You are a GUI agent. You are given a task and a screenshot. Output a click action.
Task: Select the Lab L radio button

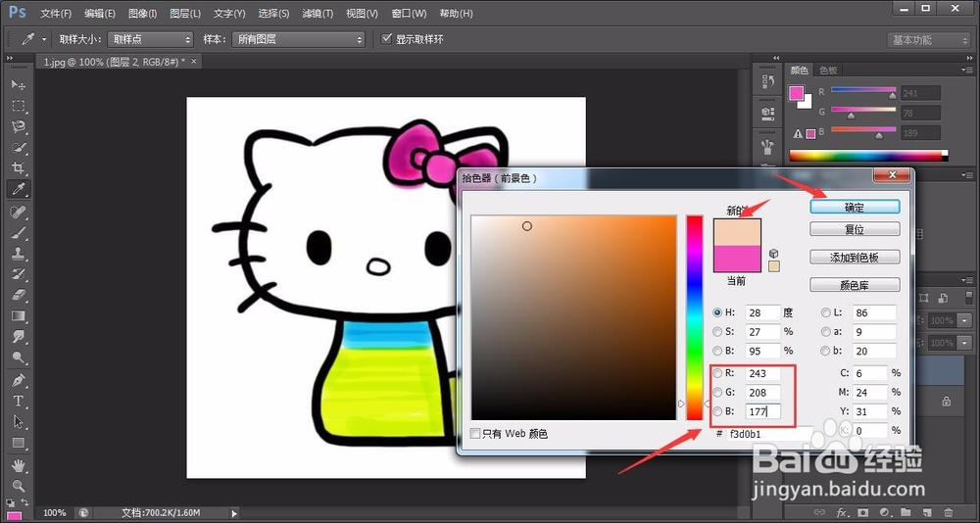point(826,312)
